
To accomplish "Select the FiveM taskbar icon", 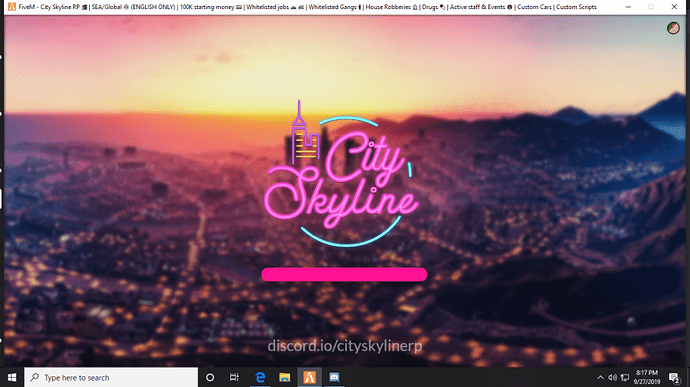I will tap(310, 377).
